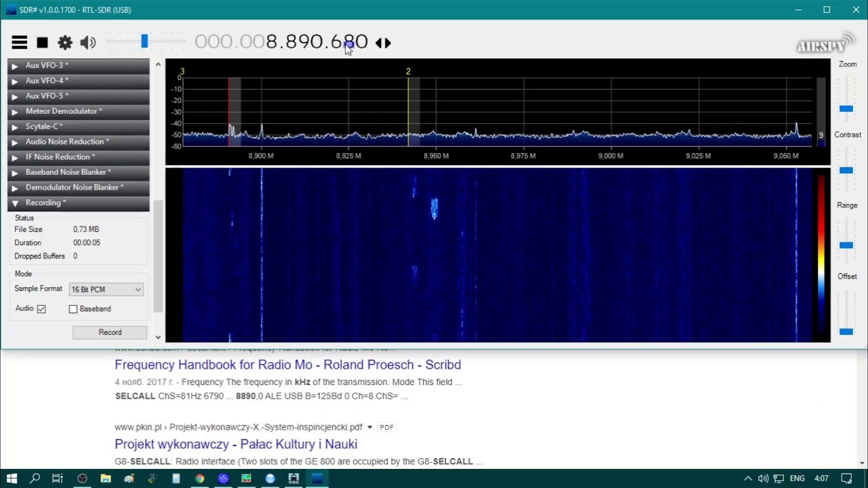Open the taskbar clock showing 4:07

pos(821,479)
